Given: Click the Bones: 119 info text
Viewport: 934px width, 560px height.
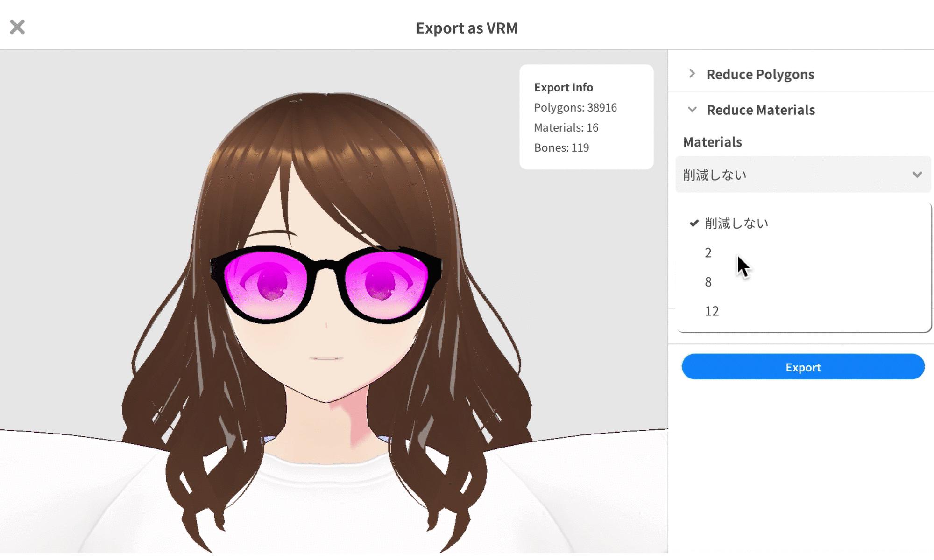Looking at the screenshot, I should click(x=561, y=147).
